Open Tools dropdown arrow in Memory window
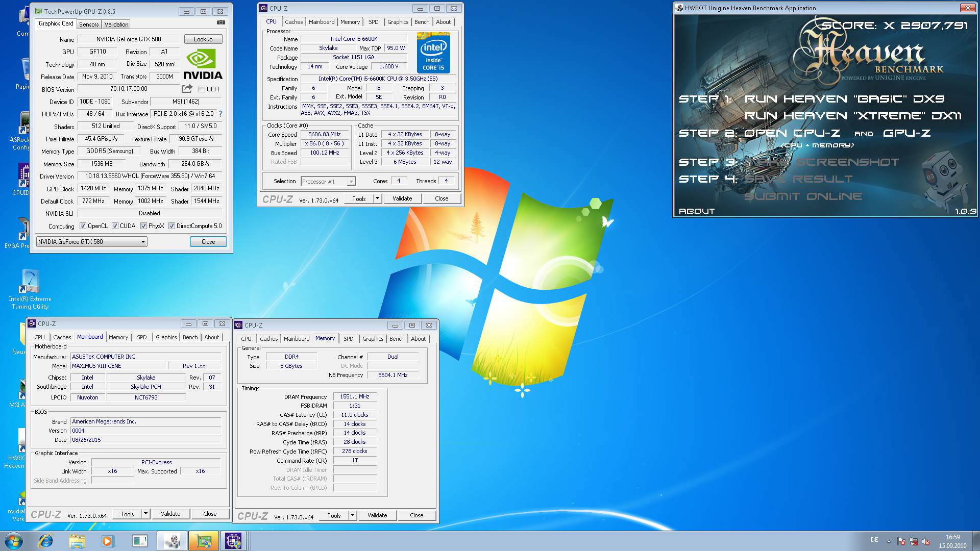The width and height of the screenshot is (980, 551). point(352,515)
